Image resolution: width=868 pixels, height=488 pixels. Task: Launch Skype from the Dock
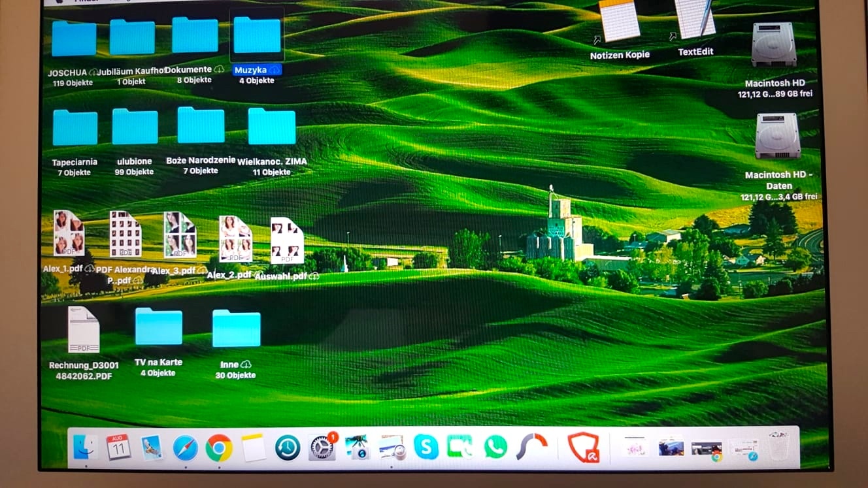click(426, 447)
